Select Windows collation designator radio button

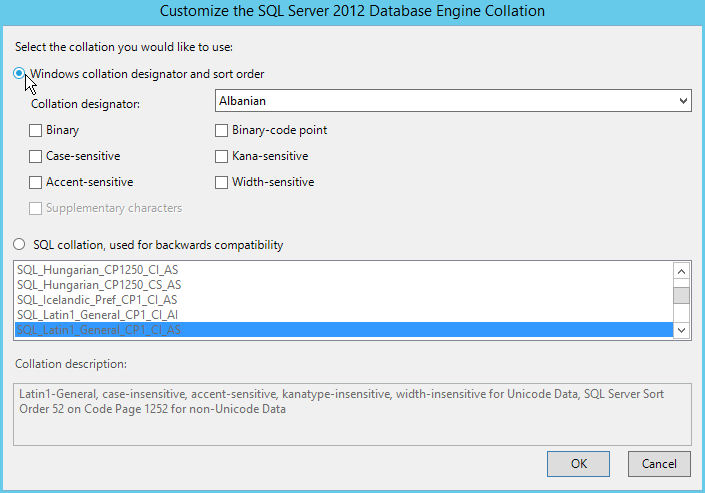point(20,73)
